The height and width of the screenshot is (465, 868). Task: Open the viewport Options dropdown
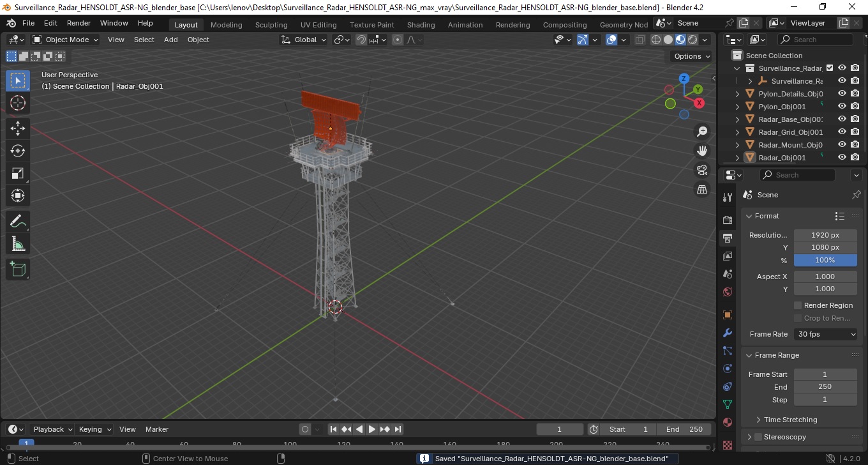(x=692, y=56)
